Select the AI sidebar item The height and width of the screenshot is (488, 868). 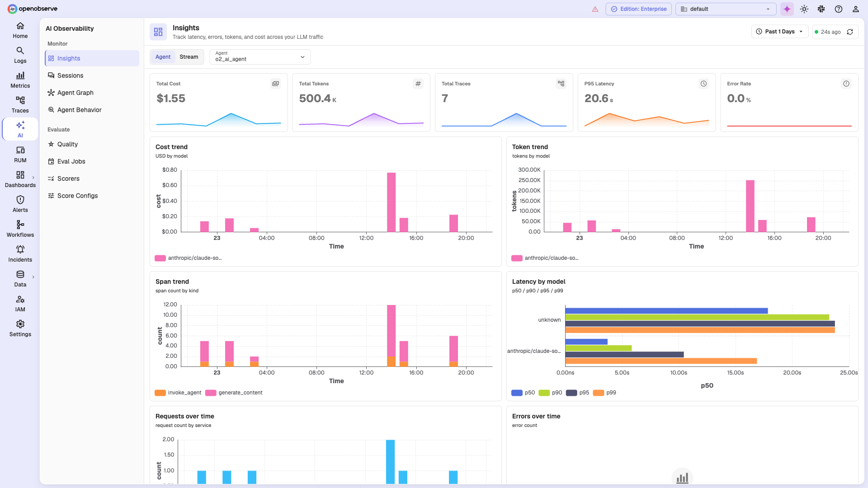(20, 130)
